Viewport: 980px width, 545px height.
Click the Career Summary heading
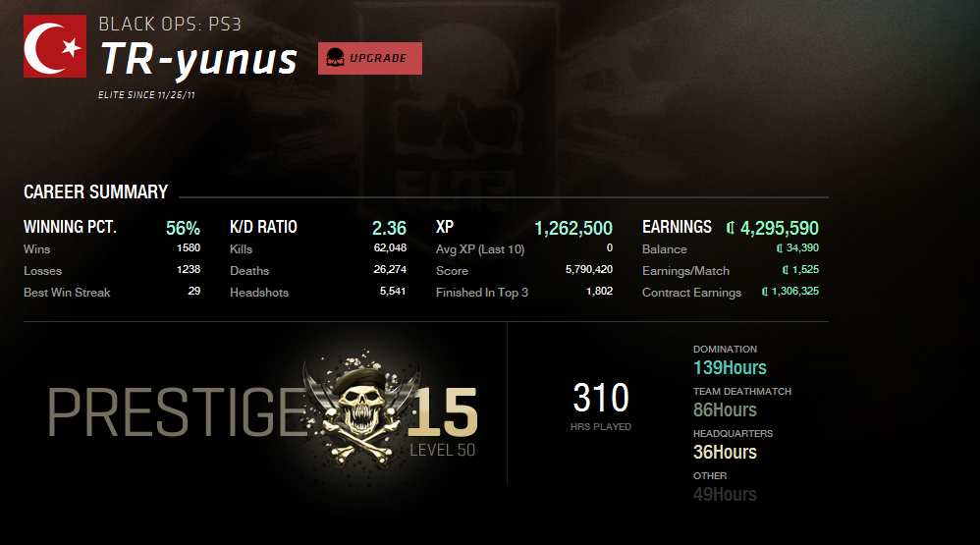pyautogui.click(x=95, y=191)
